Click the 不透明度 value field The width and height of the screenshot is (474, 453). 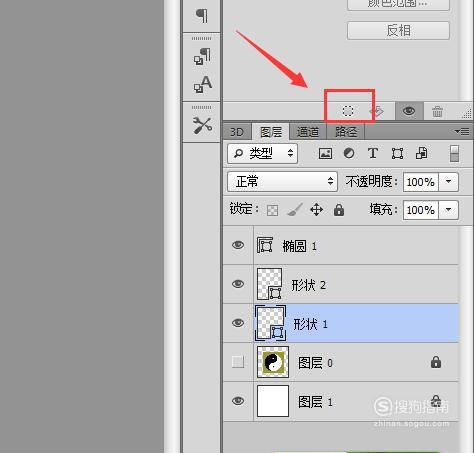coord(421,182)
